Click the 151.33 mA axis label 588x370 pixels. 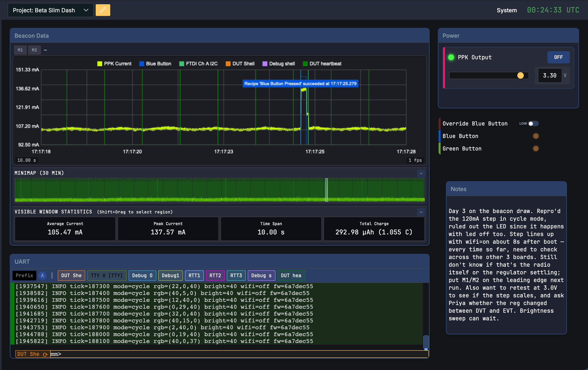27,70
